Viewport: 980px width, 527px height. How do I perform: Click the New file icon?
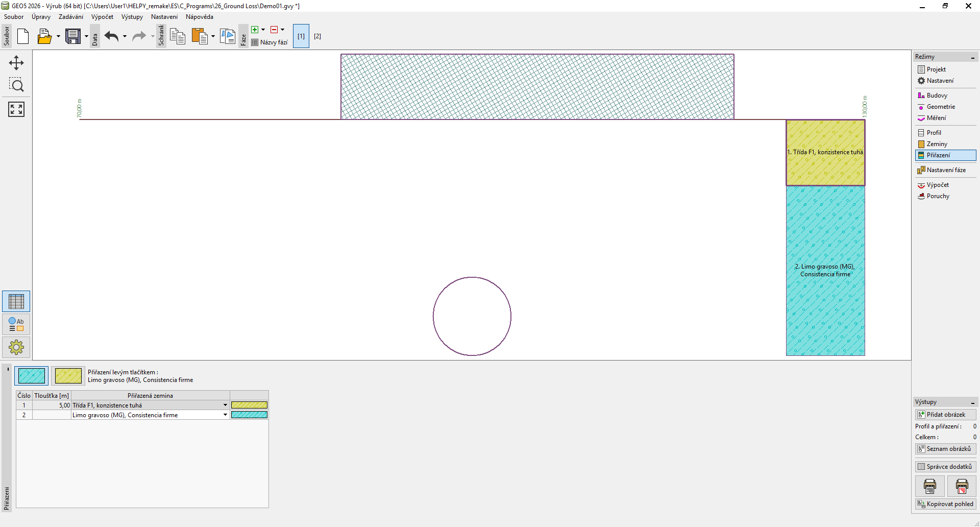[23, 36]
